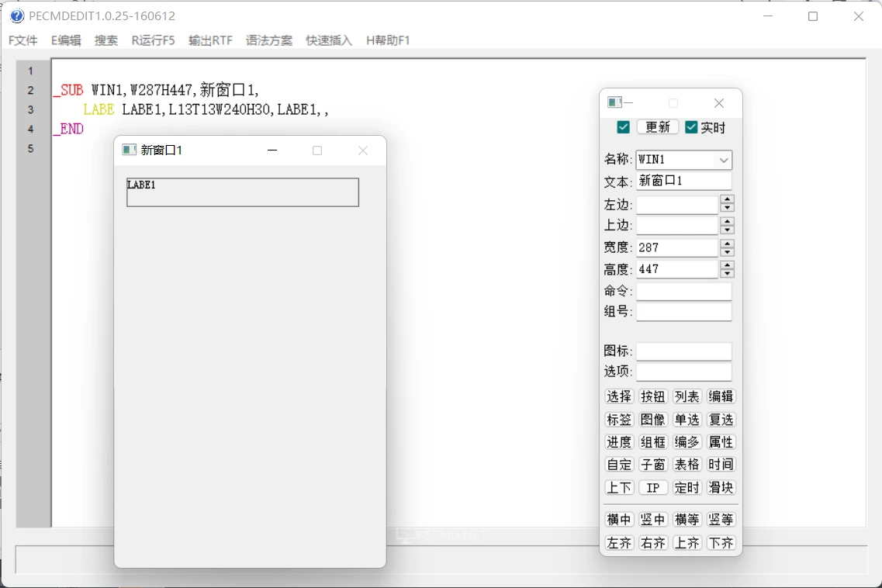The height and width of the screenshot is (588, 882).
Task: Open the 快速插入 menu
Action: pos(329,40)
